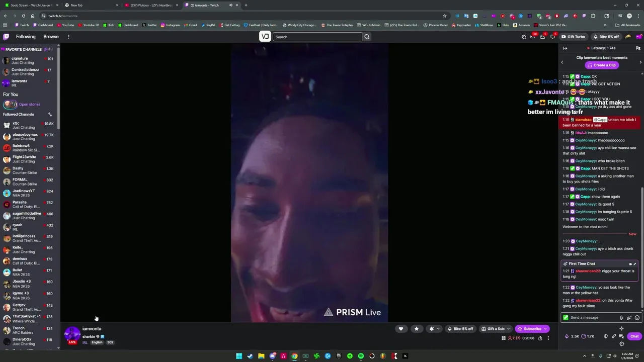644x362 pixels.
Task: Open the Twitch home logo
Action: pyautogui.click(x=6, y=37)
